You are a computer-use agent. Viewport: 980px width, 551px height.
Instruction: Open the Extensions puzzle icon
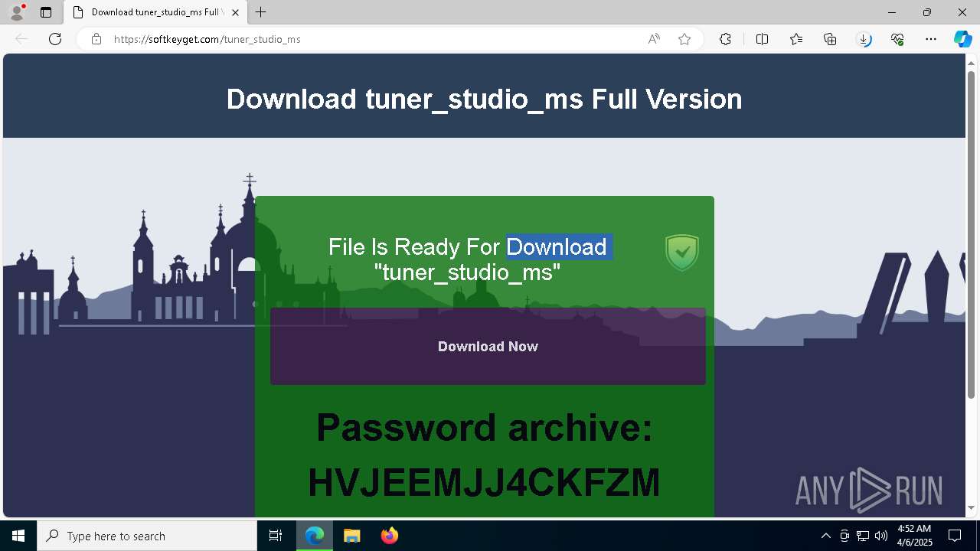pyautogui.click(x=725, y=39)
